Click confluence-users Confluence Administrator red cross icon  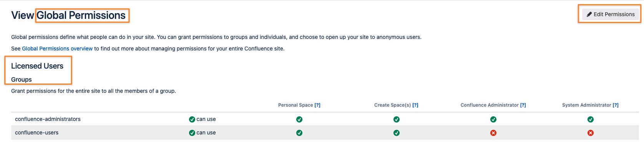tap(493, 133)
